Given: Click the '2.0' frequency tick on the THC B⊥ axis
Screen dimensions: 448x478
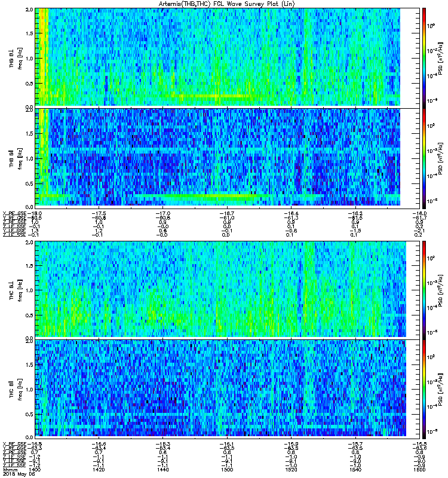Looking at the screenshot, I should pos(29,243).
